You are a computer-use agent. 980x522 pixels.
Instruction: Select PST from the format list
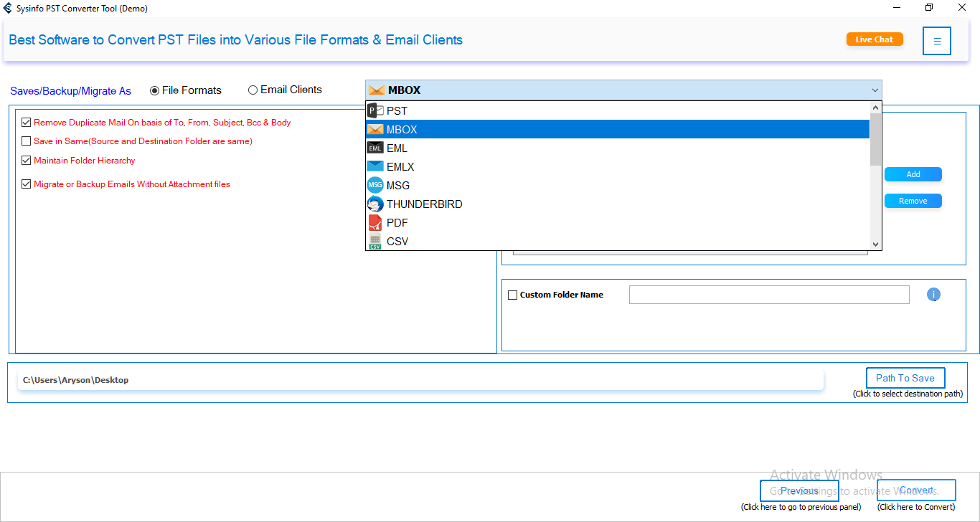pyautogui.click(x=618, y=111)
